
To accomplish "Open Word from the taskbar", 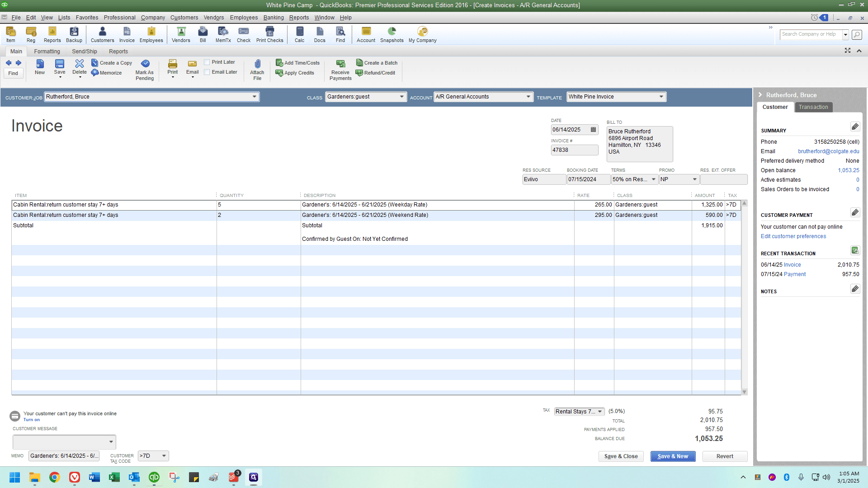I will coord(94,477).
